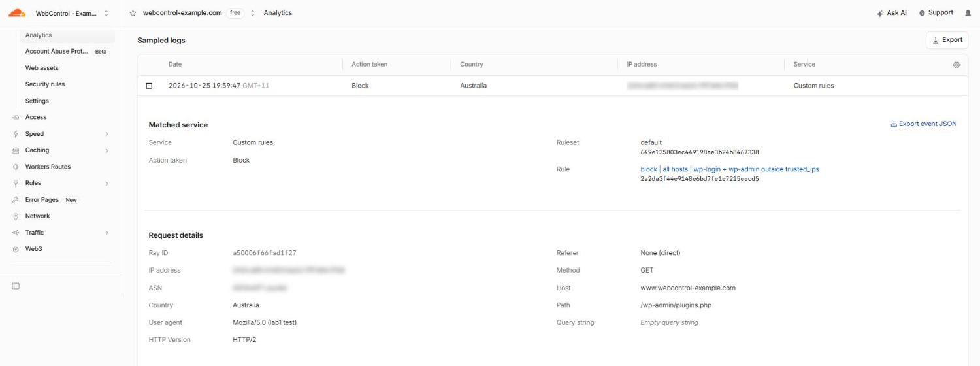Select the Mozilla/5.0 user agent value

click(x=265, y=323)
